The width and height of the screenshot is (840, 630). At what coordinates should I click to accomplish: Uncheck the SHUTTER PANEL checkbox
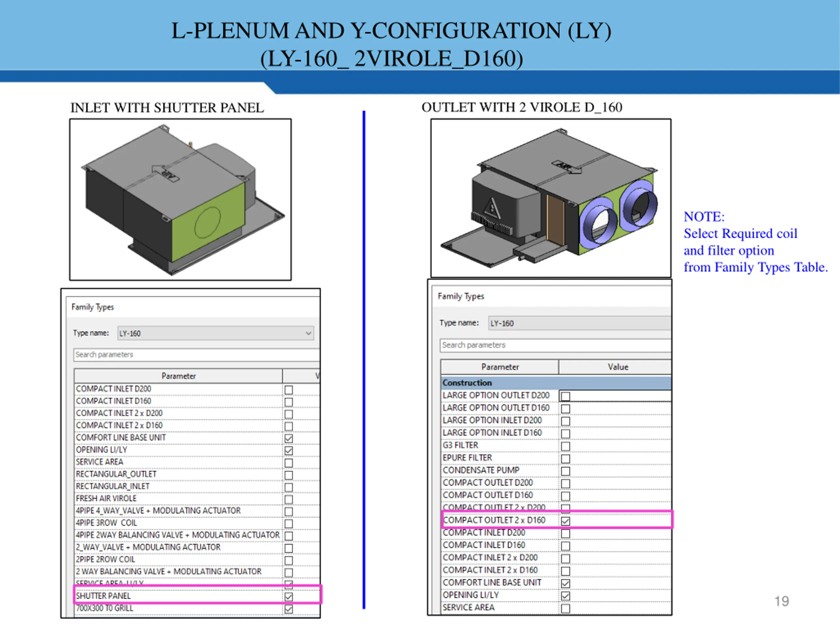coord(289,597)
